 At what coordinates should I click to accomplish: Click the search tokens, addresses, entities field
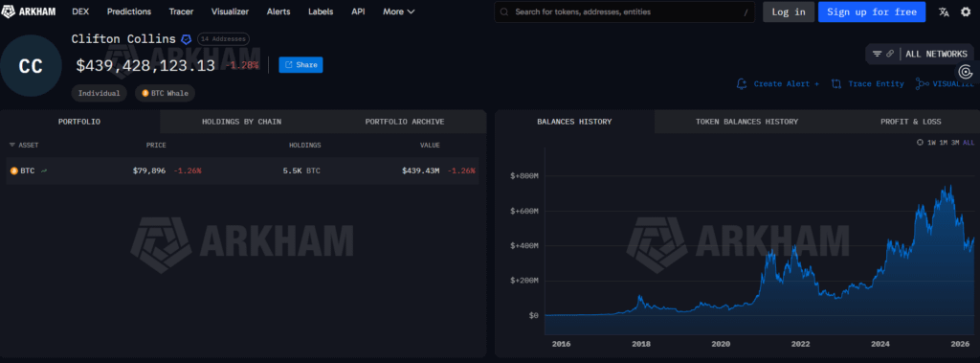click(624, 11)
